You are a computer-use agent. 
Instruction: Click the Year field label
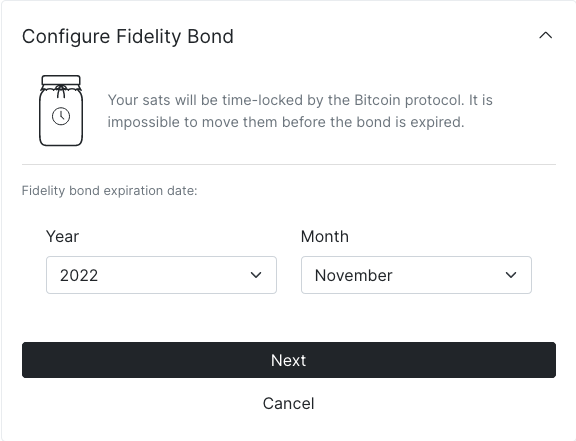click(62, 236)
